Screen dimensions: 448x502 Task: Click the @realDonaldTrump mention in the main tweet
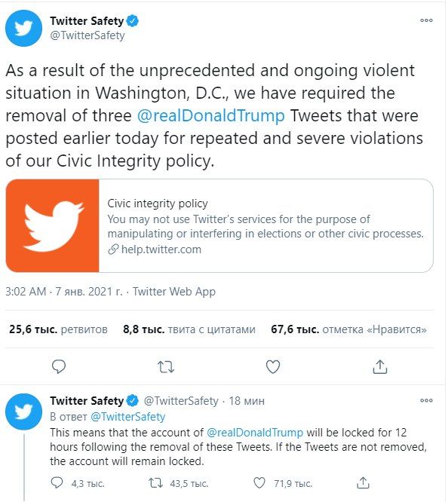(211, 115)
